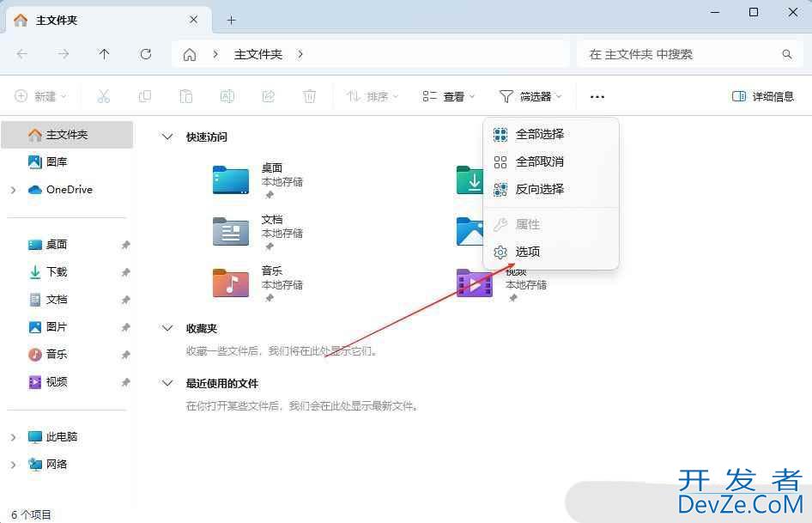Click chevron after 主文件夹 in address bar
This screenshot has width=812, height=523.
coord(300,54)
